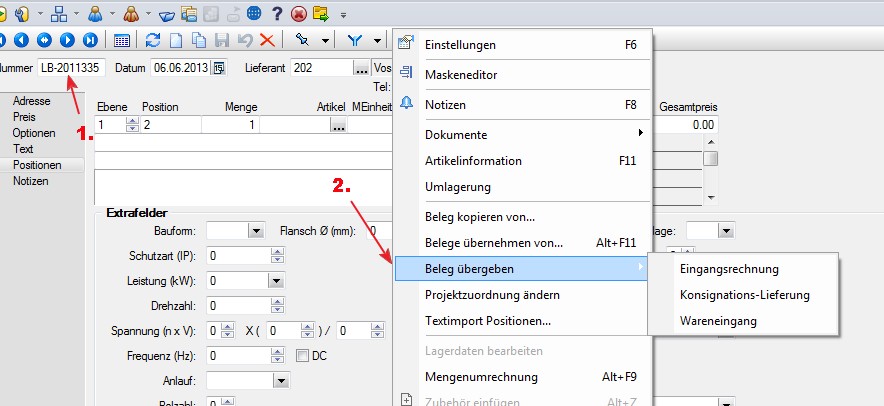The height and width of the screenshot is (406, 884).
Task: Create new document with blank page icon
Action: tap(175, 40)
